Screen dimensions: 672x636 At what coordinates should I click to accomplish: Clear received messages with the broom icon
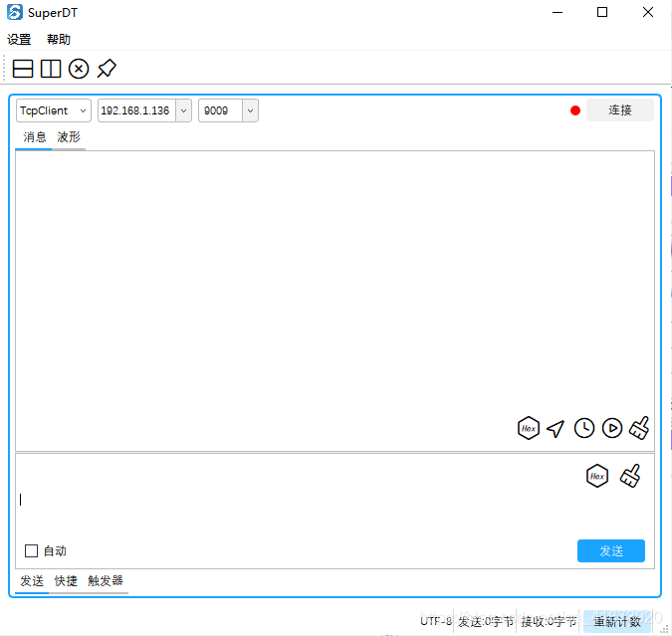639,428
